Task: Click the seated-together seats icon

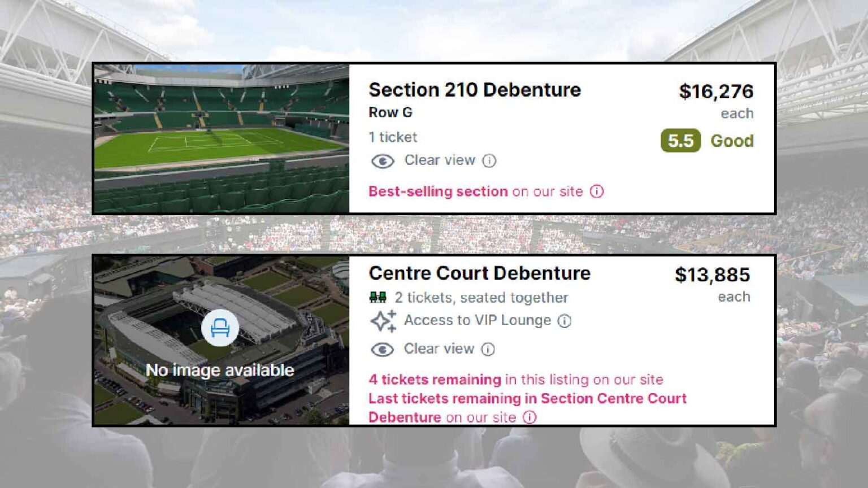Action: pyautogui.click(x=377, y=298)
